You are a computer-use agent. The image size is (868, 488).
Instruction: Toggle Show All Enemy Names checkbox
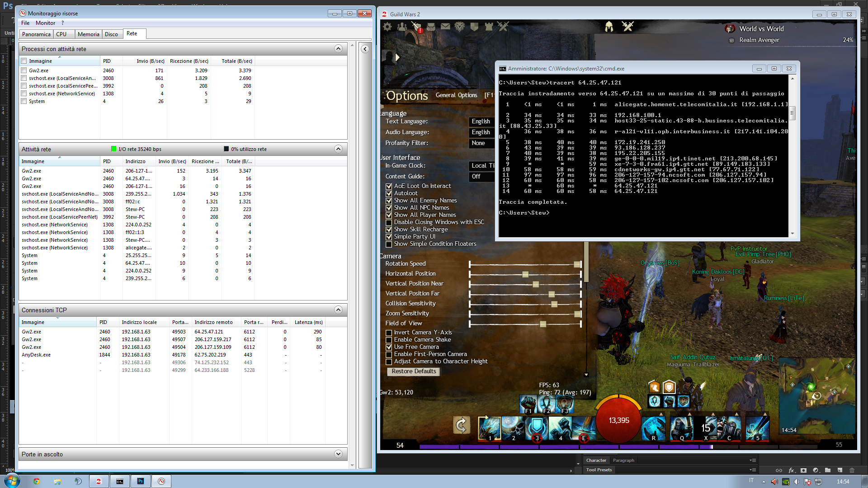389,201
